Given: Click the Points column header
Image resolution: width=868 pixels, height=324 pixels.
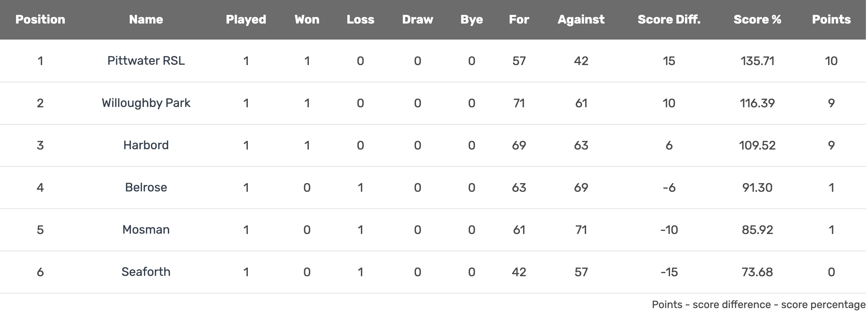Looking at the screenshot, I should pos(831,19).
